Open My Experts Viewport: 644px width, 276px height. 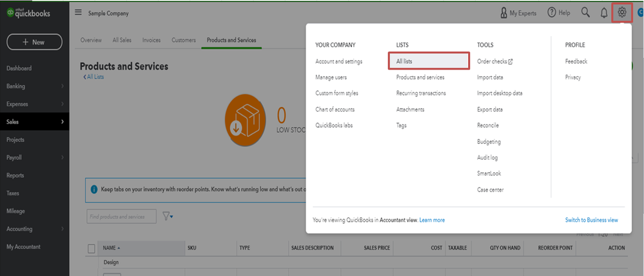click(x=518, y=13)
